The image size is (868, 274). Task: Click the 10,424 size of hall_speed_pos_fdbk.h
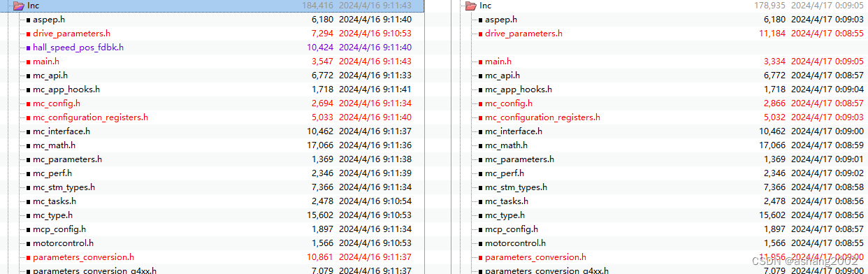[x=320, y=48]
